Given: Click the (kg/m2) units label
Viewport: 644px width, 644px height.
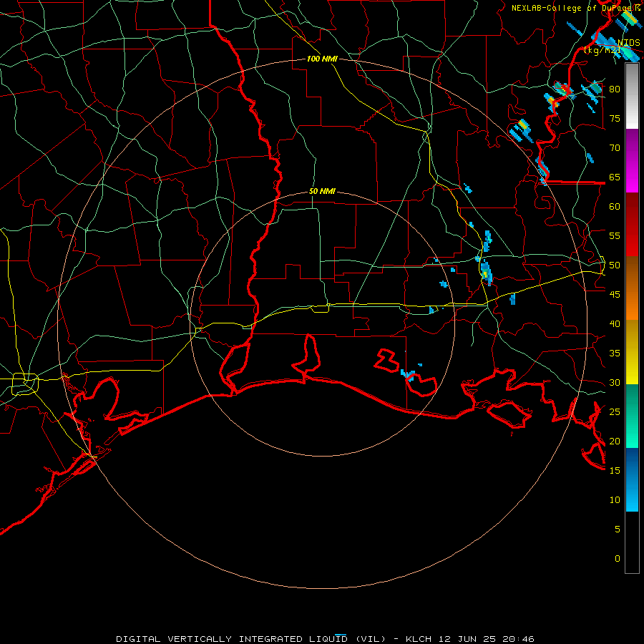Looking at the screenshot, I should (x=602, y=50).
